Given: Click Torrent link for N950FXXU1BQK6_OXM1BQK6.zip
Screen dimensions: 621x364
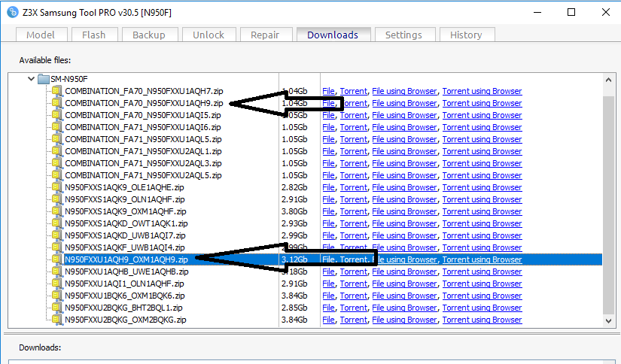Looking at the screenshot, I should coord(354,296).
